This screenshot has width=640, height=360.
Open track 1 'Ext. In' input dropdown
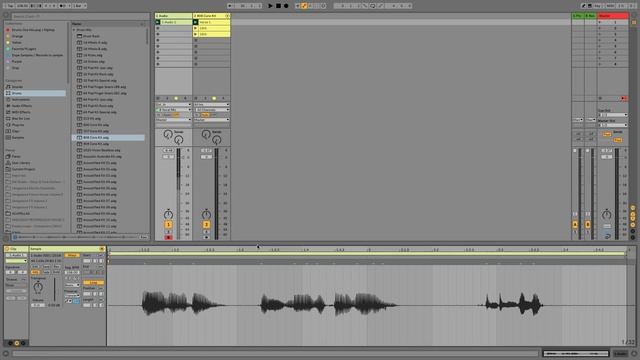point(173,105)
